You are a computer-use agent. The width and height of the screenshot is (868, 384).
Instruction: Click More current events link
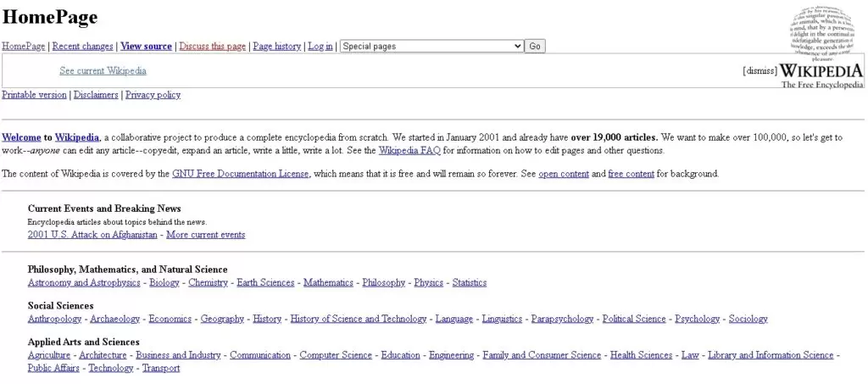[x=205, y=235]
